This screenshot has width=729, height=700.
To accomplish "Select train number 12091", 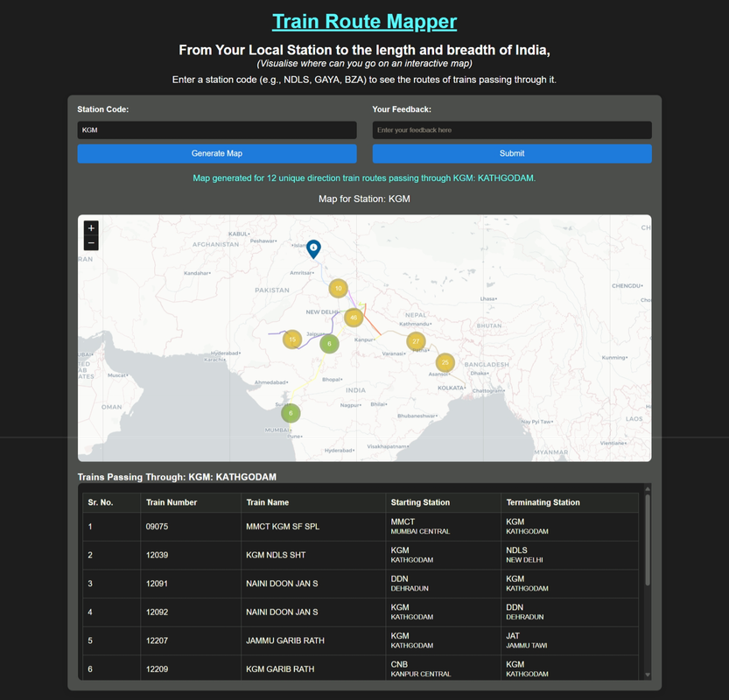I will [158, 584].
